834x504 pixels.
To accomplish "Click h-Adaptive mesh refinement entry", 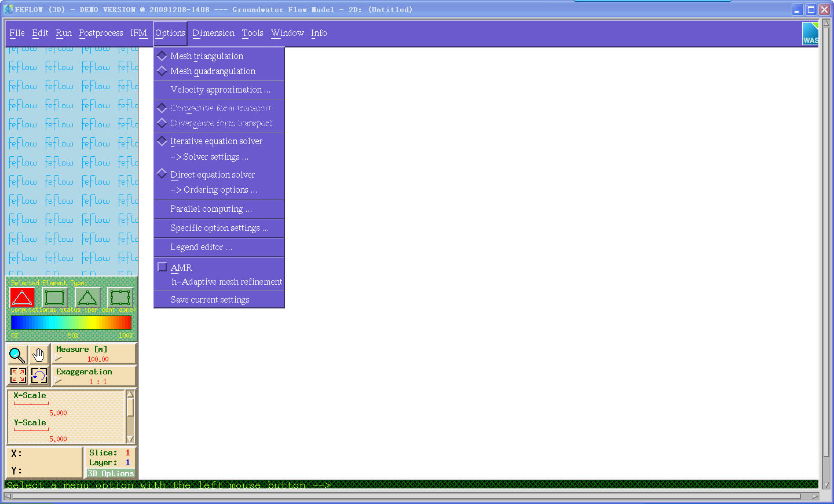I will tap(226, 282).
